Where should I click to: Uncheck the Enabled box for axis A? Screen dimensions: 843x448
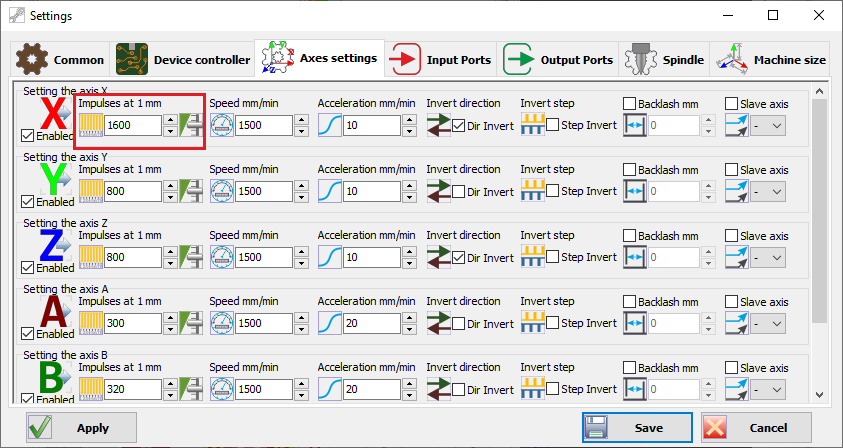coord(27,333)
